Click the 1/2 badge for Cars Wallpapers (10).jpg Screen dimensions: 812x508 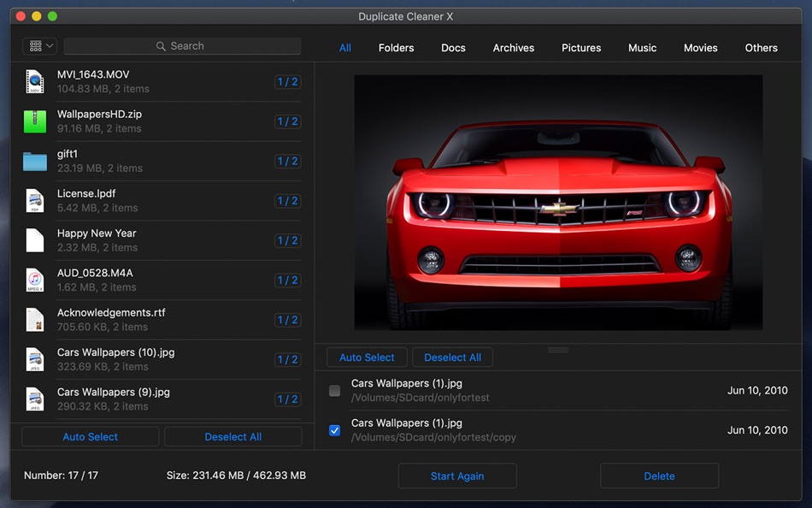click(x=287, y=359)
